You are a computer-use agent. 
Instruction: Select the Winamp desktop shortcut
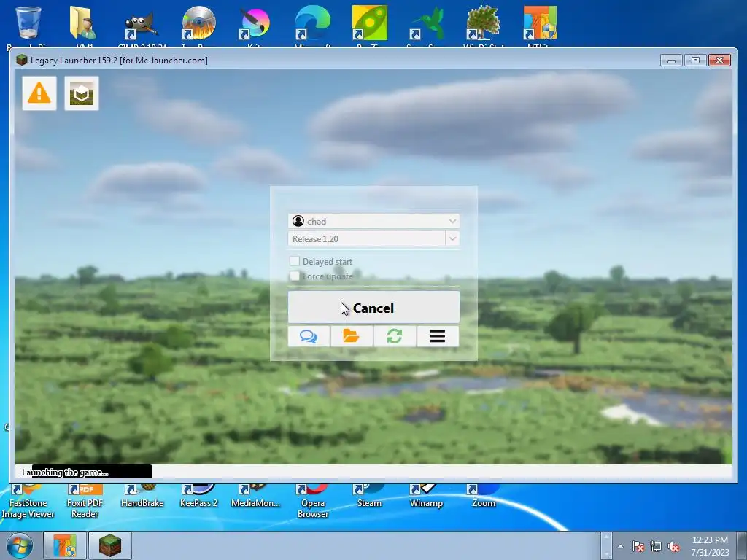426,497
